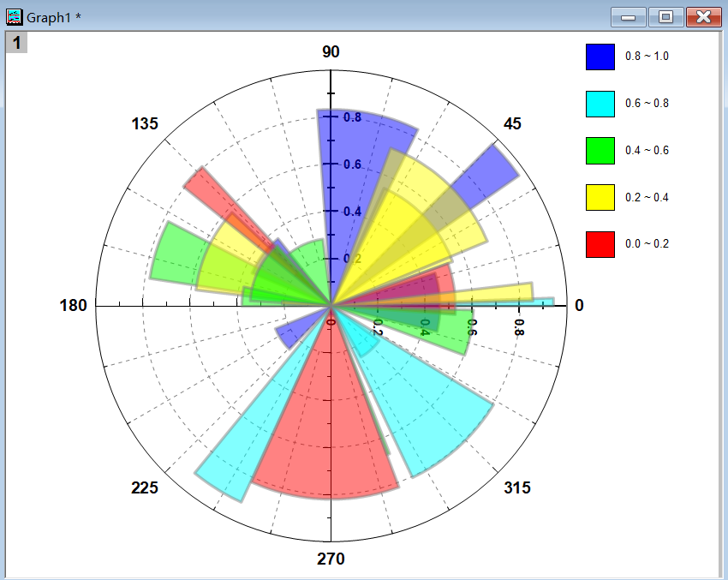The width and height of the screenshot is (728, 580).
Task: Close the Graph1 window
Action: (x=704, y=17)
